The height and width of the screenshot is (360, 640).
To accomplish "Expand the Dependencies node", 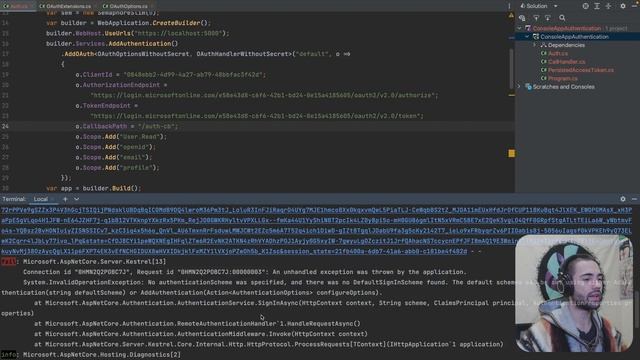I will [x=535, y=45].
